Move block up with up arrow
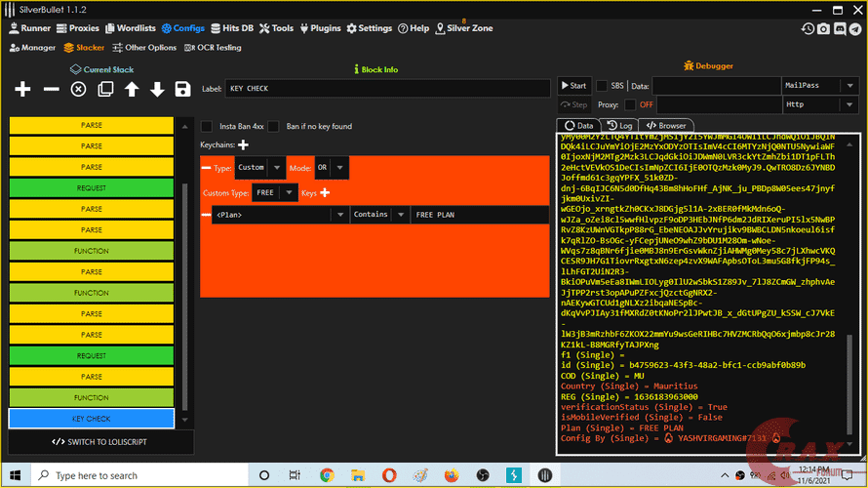This screenshot has height=488, width=868. pos(132,89)
